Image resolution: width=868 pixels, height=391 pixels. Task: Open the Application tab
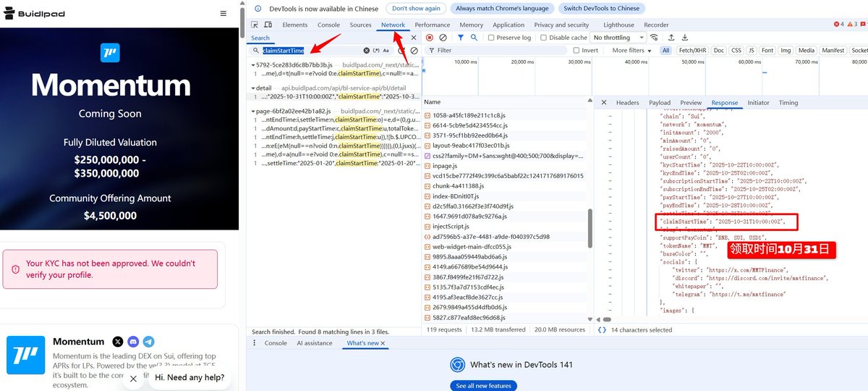click(509, 25)
